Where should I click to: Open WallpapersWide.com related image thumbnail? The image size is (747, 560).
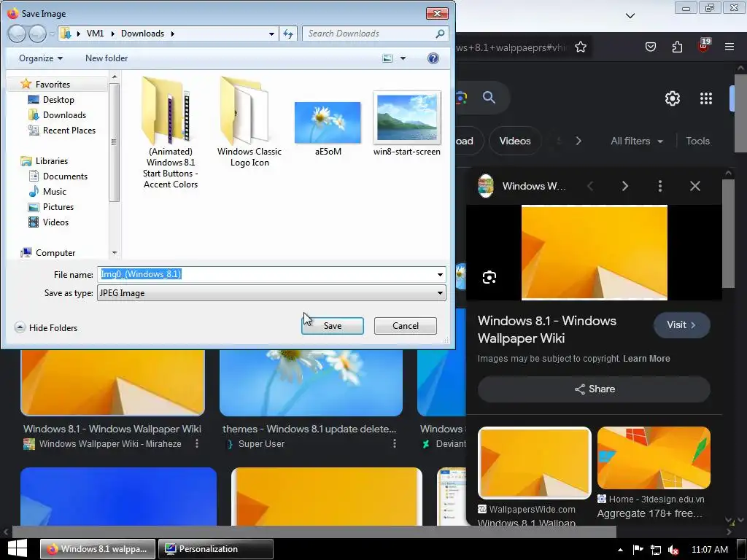coord(535,463)
